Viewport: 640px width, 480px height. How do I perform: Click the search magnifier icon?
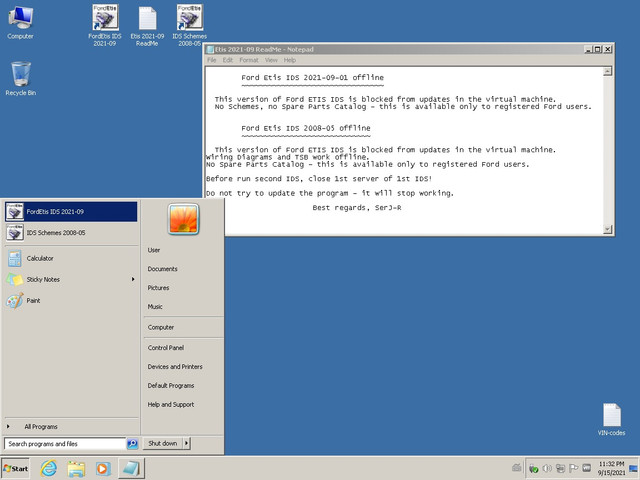pos(132,443)
